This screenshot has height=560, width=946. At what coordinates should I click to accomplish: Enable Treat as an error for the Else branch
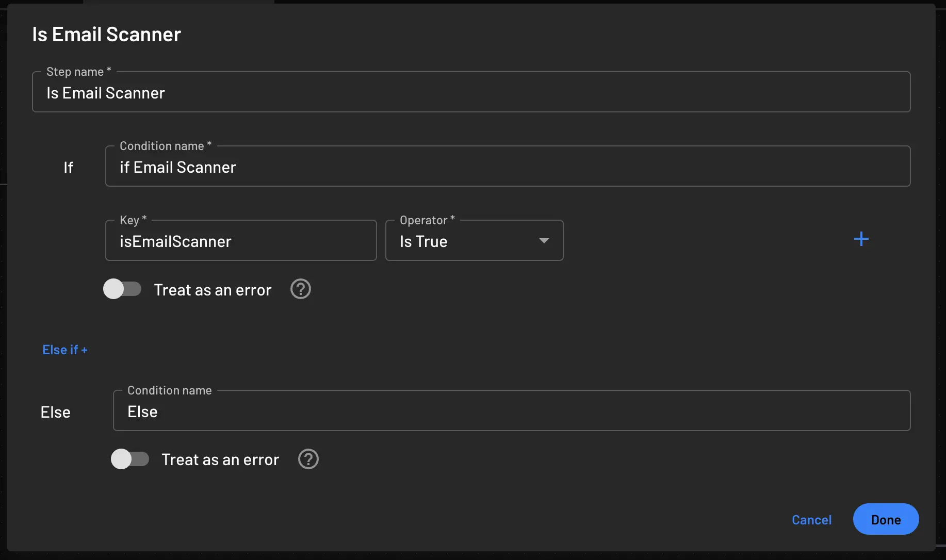(x=130, y=459)
